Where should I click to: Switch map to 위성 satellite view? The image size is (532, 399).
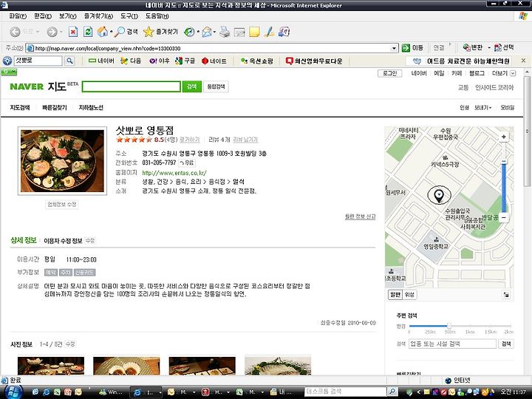[409, 295]
